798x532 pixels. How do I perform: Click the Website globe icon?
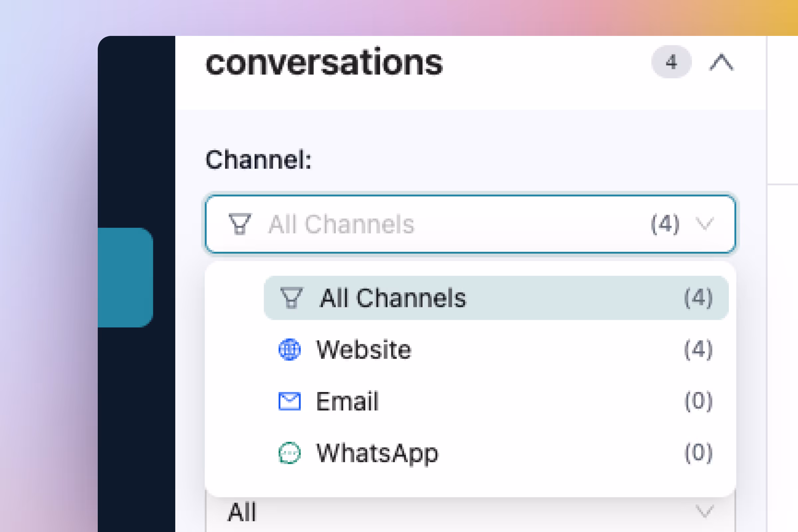tap(289, 349)
